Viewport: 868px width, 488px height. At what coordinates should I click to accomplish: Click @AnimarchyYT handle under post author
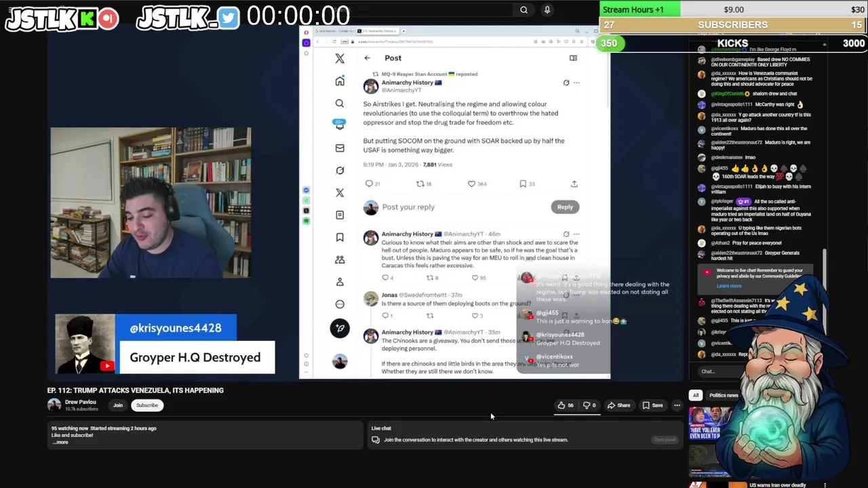401,90
